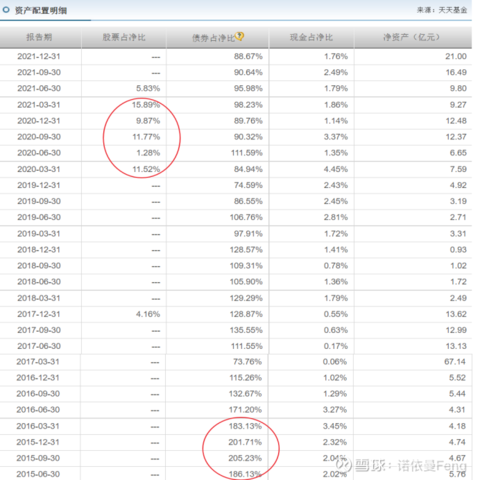This screenshot has width=480, height=480.
Task: Click the 201.71% bond ratio cell
Action: click(x=245, y=442)
